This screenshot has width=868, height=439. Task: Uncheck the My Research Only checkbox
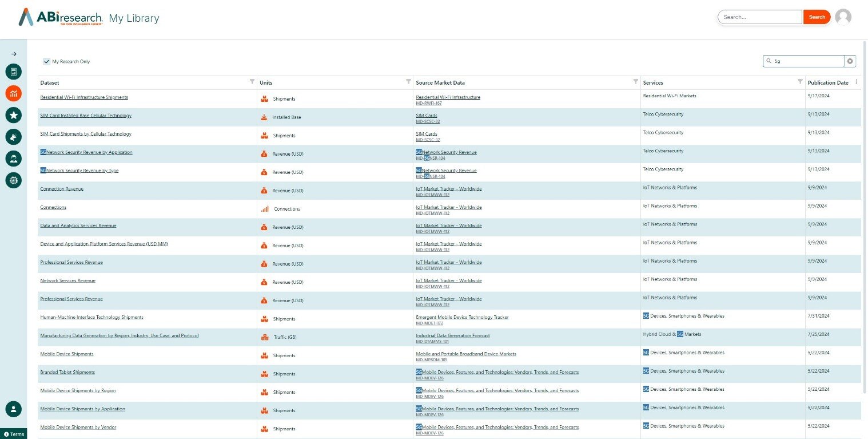[47, 61]
